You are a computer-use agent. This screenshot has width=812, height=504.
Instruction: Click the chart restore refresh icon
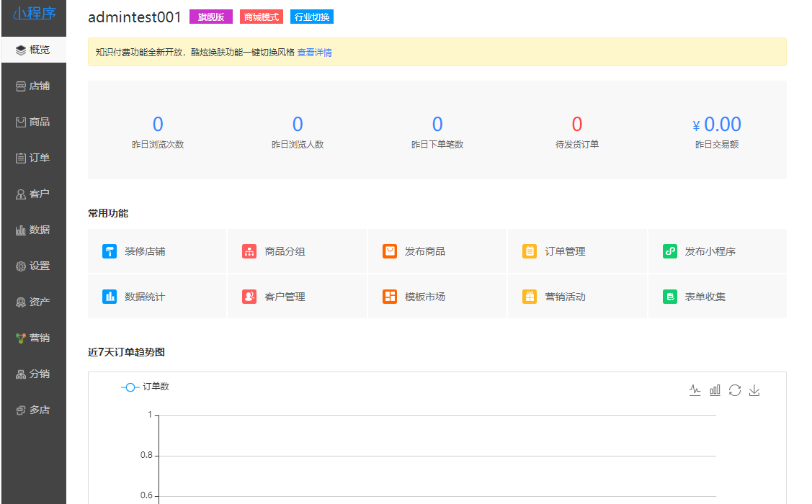click(x=735, y=390)
